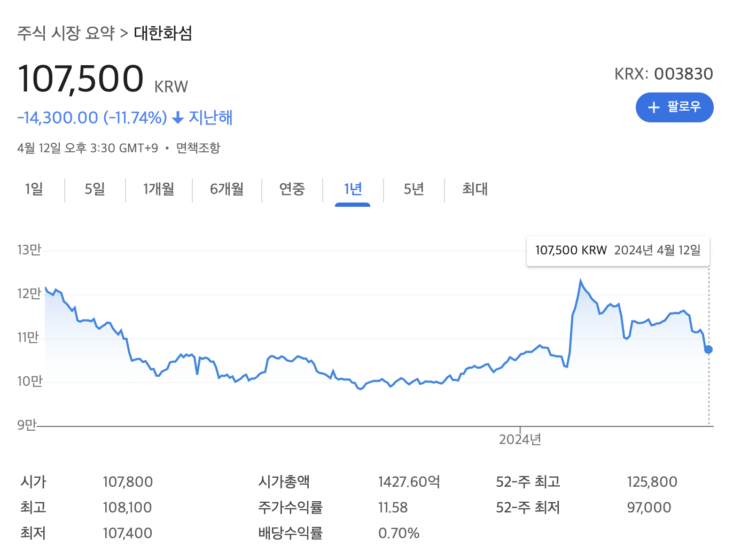The height and width of the screenshot is (560, 733).
Task: Click the 52-주 최고 value 125,800
Action: [652, 482]
